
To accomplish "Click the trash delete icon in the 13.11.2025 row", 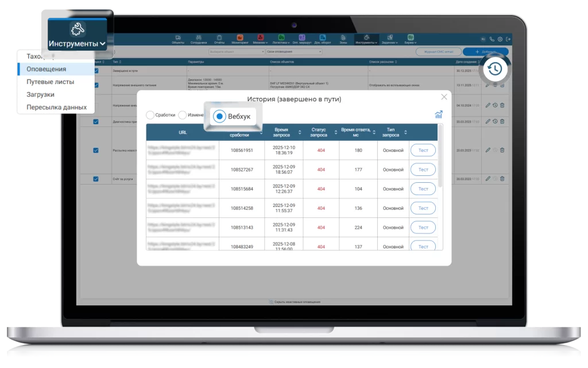I will pos(502,85).
